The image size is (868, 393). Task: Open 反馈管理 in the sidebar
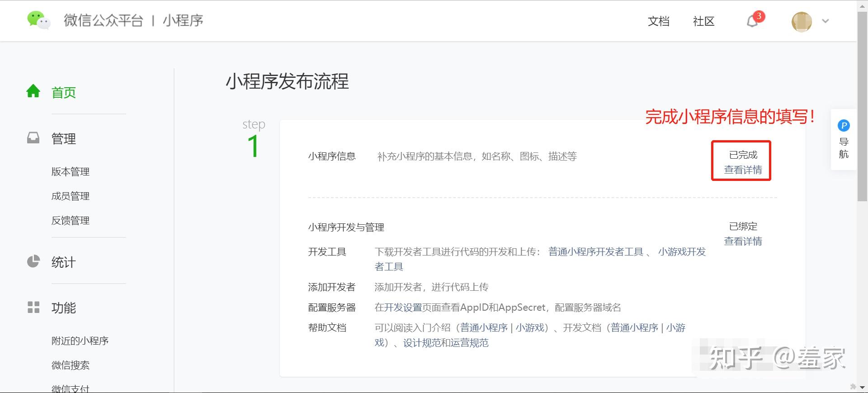pyautogui.click(x=71, y=220)
